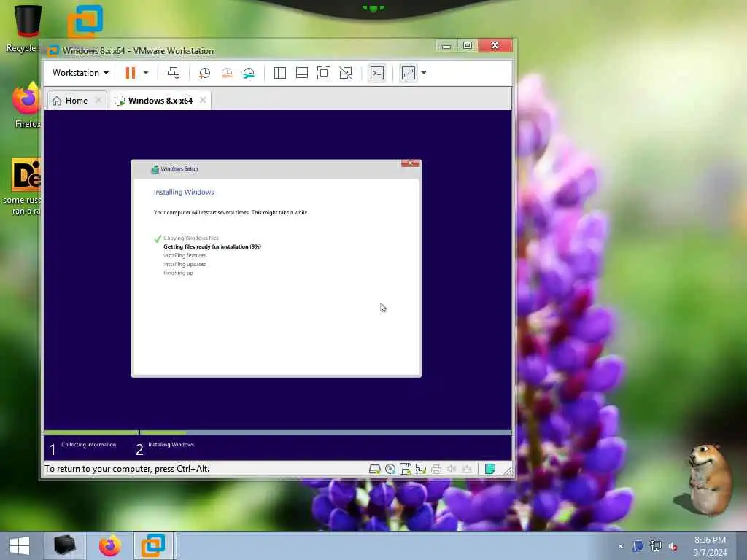Expand the stretch guest dropdown arrow
This screenshot has width=747, height=560.
tap(424, 73)
